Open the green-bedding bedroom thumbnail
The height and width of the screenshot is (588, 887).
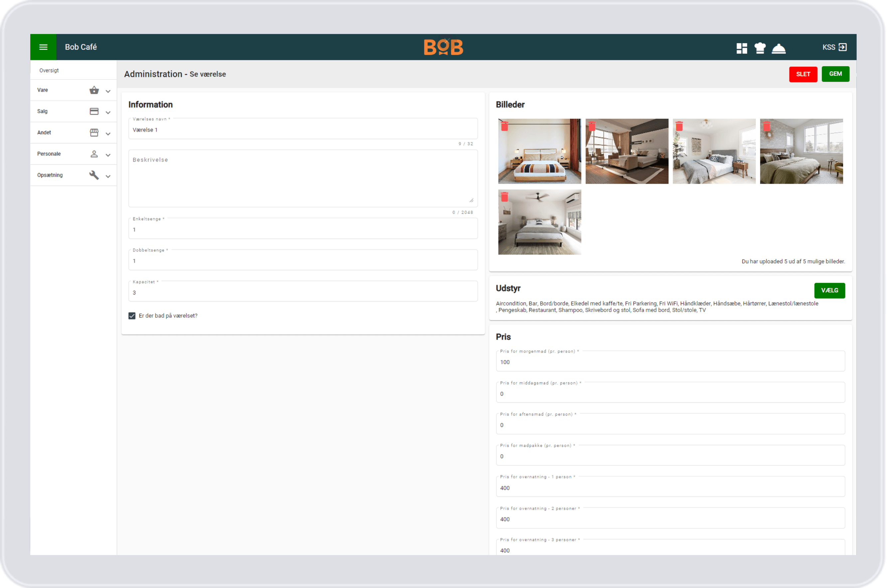tap(801, 151)
